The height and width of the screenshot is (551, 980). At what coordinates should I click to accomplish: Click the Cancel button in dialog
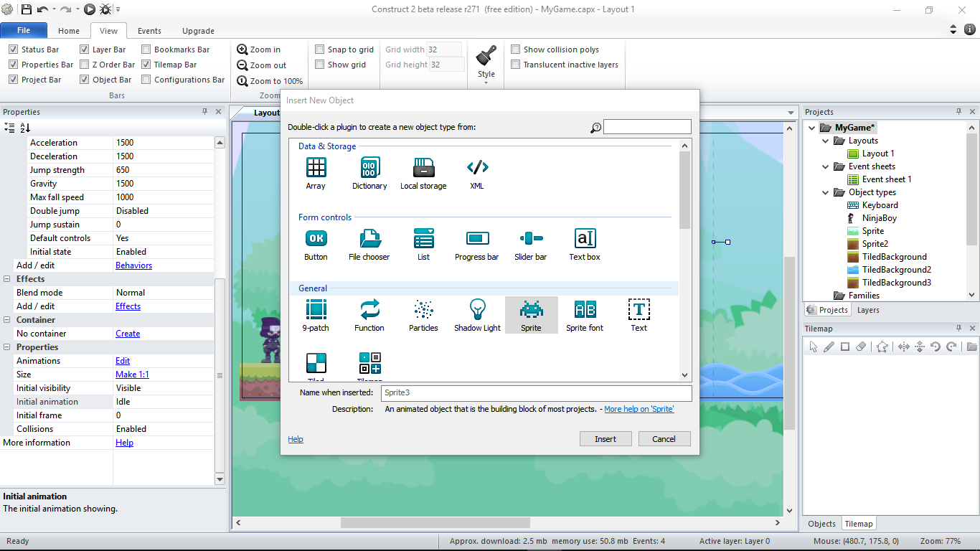[x=664, y=439]
